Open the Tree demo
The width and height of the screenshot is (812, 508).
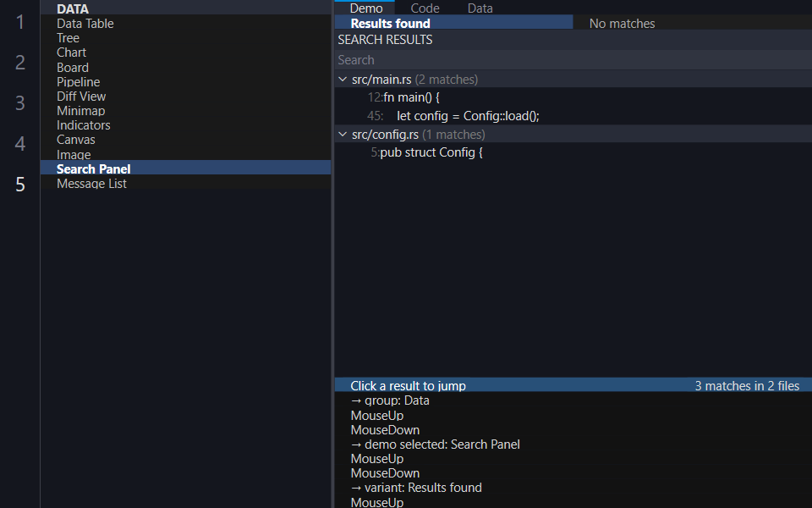pos(185,38)
